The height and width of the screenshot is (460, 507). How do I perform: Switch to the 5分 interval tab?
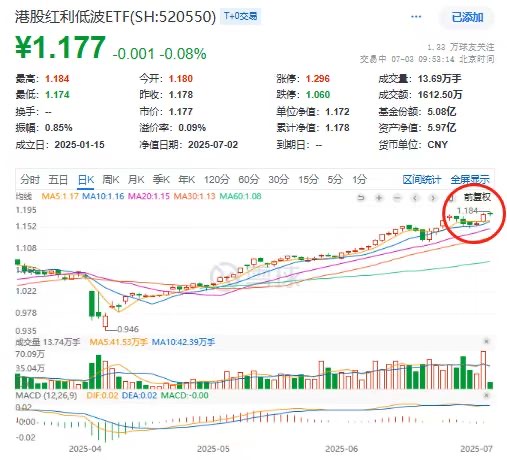(335, 180)
